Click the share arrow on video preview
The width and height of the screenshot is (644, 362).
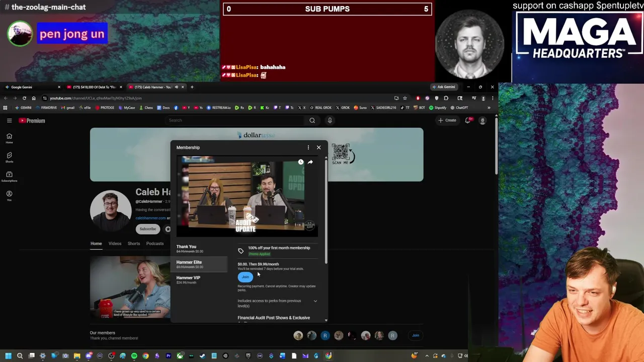310,162
